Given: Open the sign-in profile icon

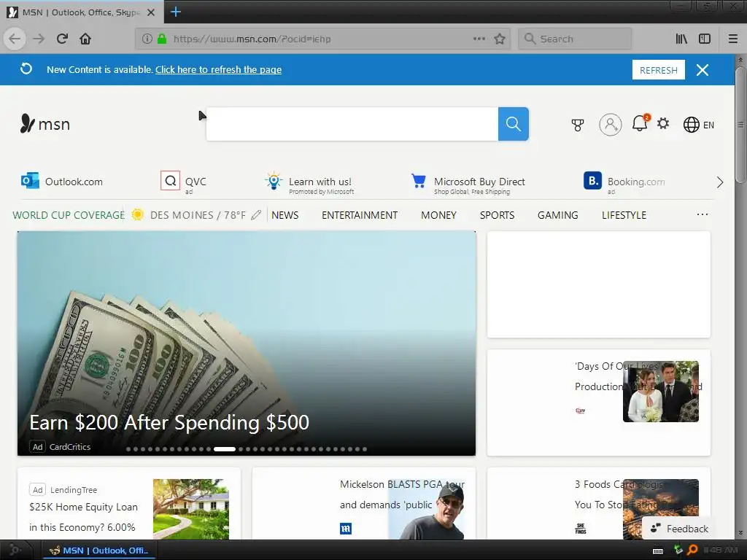Looking at the screenshot, I should [x=611, y=125].
